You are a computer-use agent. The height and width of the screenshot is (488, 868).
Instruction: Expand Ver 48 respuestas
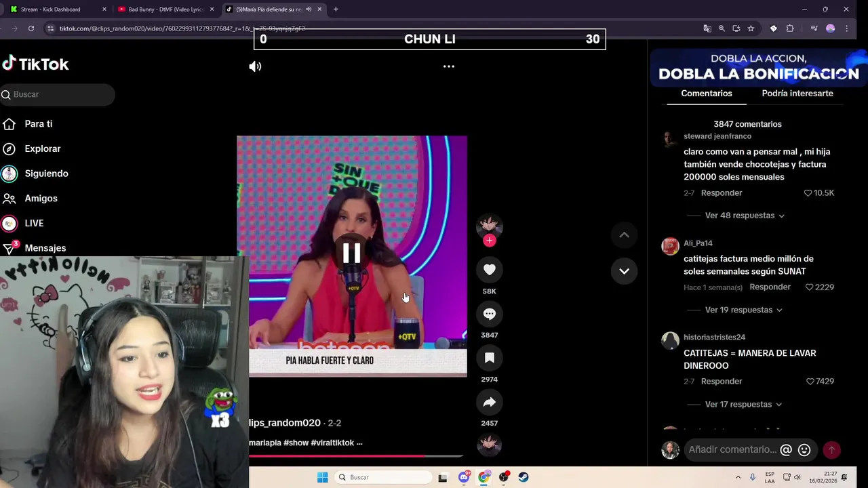745,216
